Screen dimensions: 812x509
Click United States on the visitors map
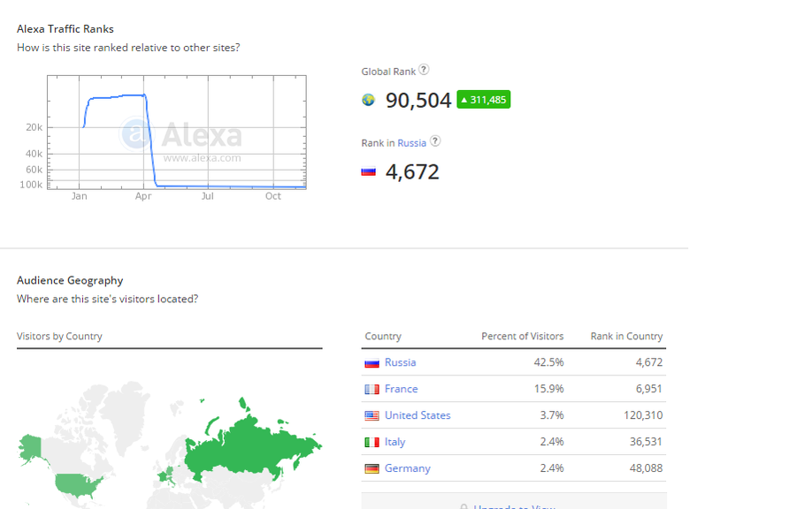pyautogui.click(x=78, y=483)
